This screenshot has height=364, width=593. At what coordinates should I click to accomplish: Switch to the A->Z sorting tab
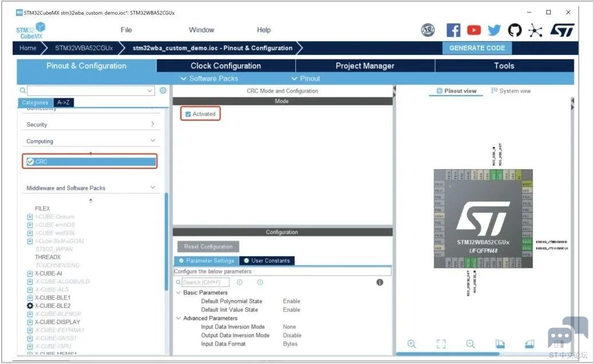tap(63, 102)
